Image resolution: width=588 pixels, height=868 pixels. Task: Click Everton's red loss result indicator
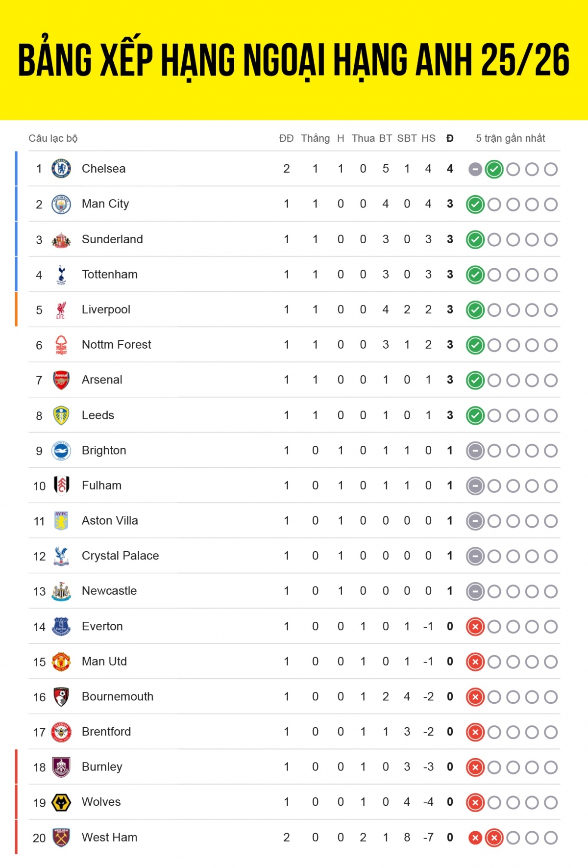(475, 627)
